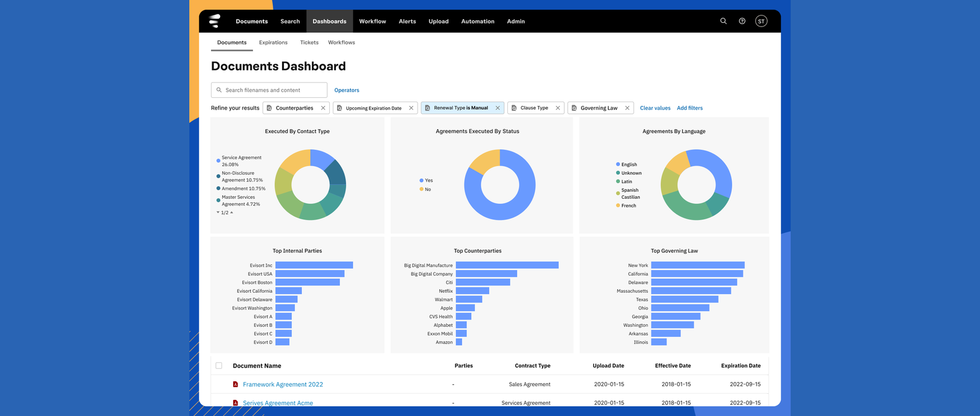Click the Big Digital Manufacture bar

507,265
